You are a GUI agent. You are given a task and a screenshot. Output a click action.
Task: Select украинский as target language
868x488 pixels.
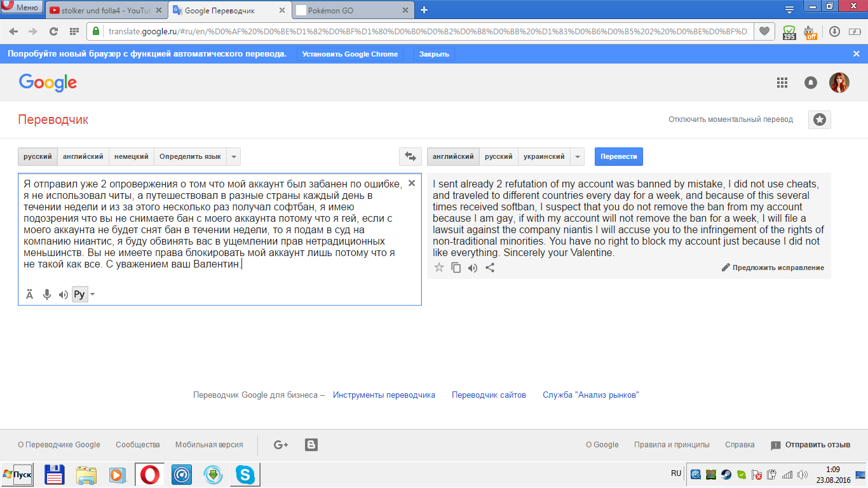(544, 156)
